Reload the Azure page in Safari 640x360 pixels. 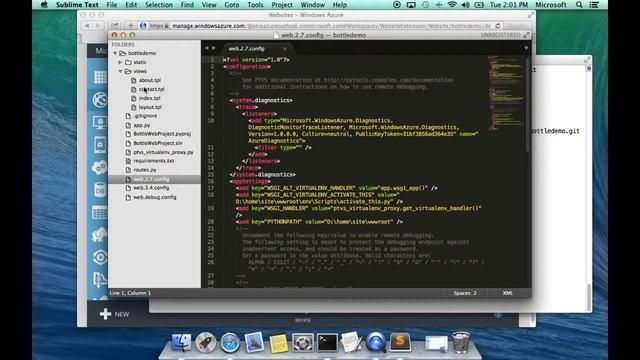pos(498,26)
